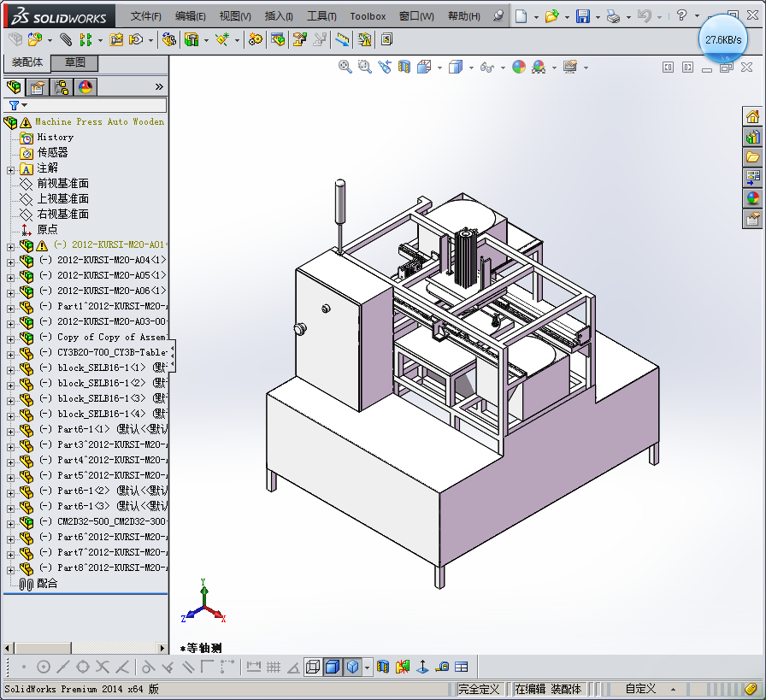The image size is (766, 700).
Task: Open the 窗口(W) menu
Action: pyautogui.click(x=416, y=16)
